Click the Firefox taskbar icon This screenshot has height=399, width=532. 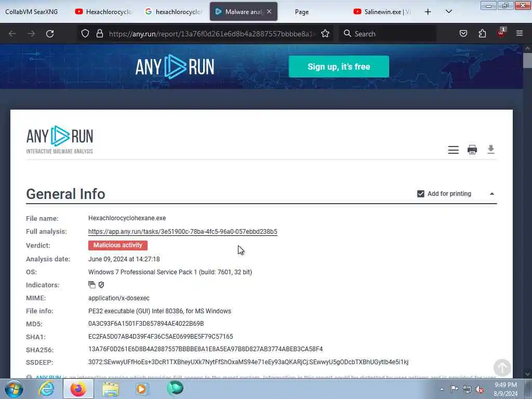click(78, 389)
